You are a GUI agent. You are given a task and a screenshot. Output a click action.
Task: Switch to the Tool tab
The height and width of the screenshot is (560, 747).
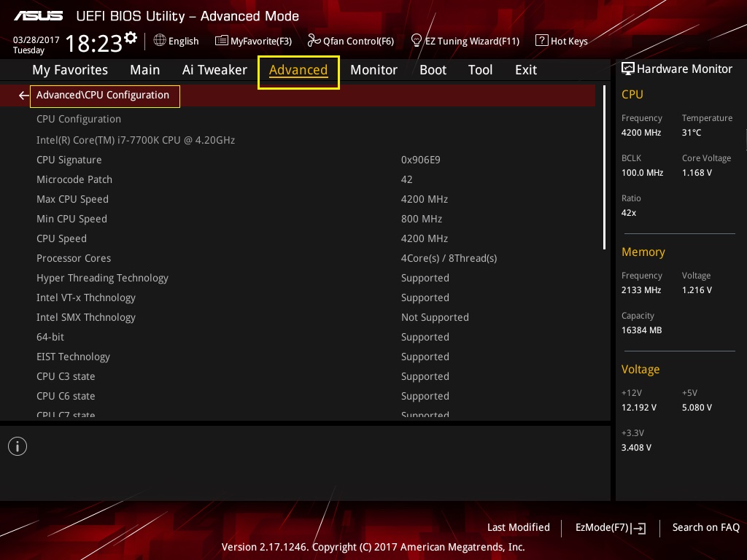(x=480, y=70)
